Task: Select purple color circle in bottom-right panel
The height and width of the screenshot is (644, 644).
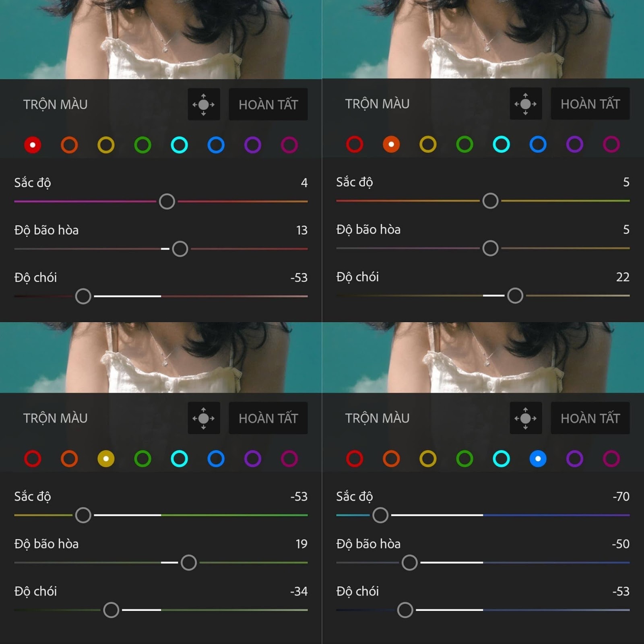Action: click(x=574, y=458)
